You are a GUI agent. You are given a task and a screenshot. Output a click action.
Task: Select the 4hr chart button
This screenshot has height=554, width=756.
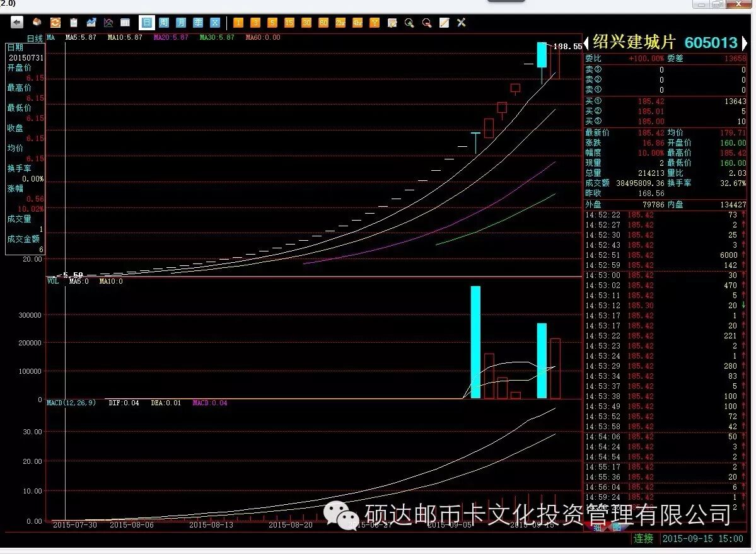358,23
